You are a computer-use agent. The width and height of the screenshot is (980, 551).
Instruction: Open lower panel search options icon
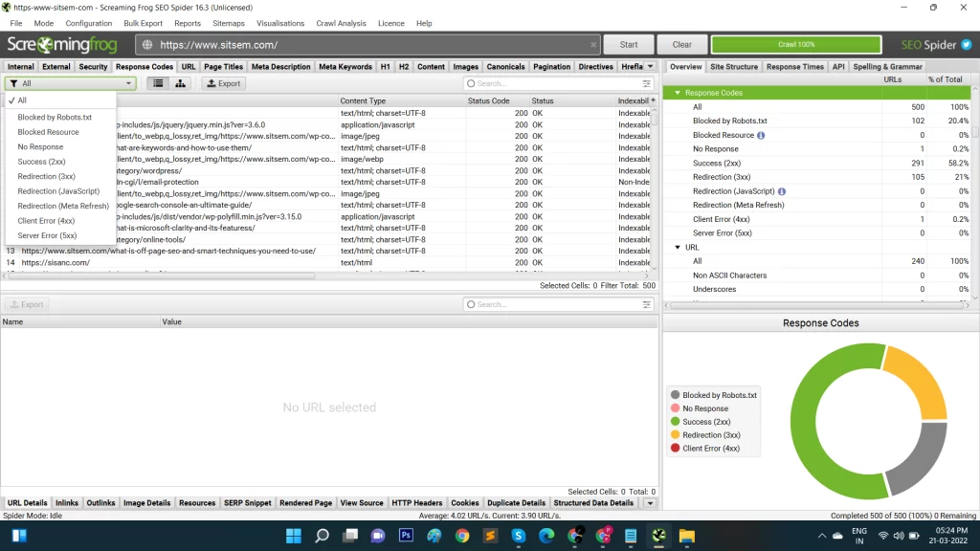pyautogui.click(x=646, y=304)
